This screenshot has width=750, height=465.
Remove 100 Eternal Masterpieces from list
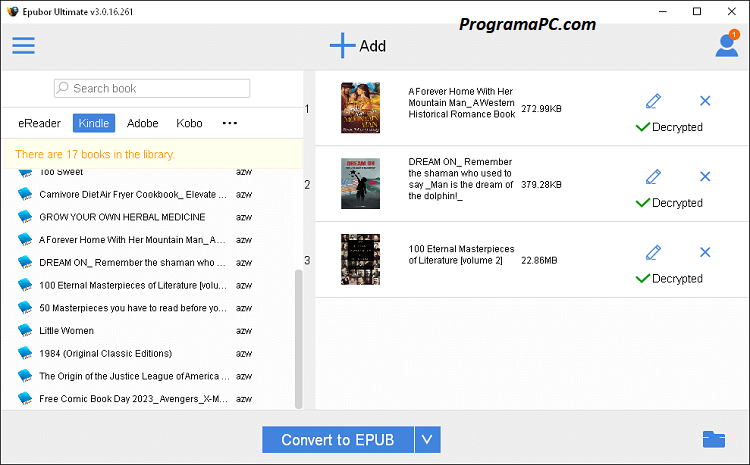705,252
